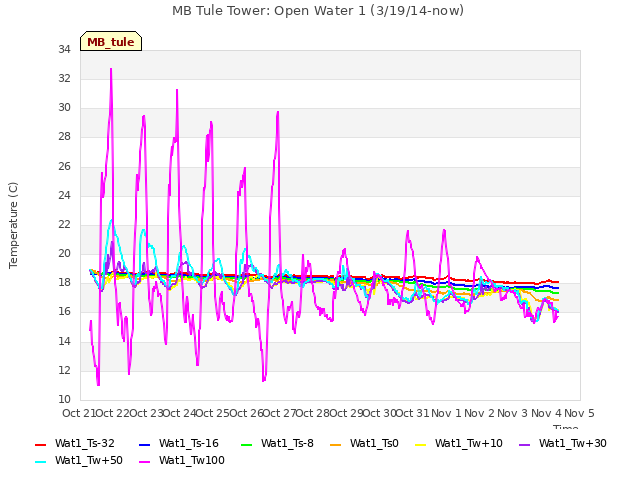
Task: Click the chart title MB Tule Tower
Action: click(318, 11)
